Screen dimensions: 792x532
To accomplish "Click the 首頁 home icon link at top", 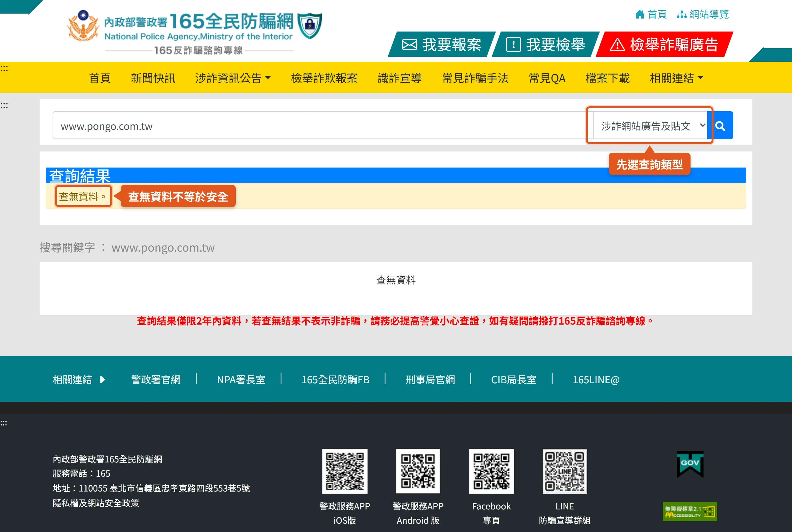I will pyautogui.click(x=651, y=14).
